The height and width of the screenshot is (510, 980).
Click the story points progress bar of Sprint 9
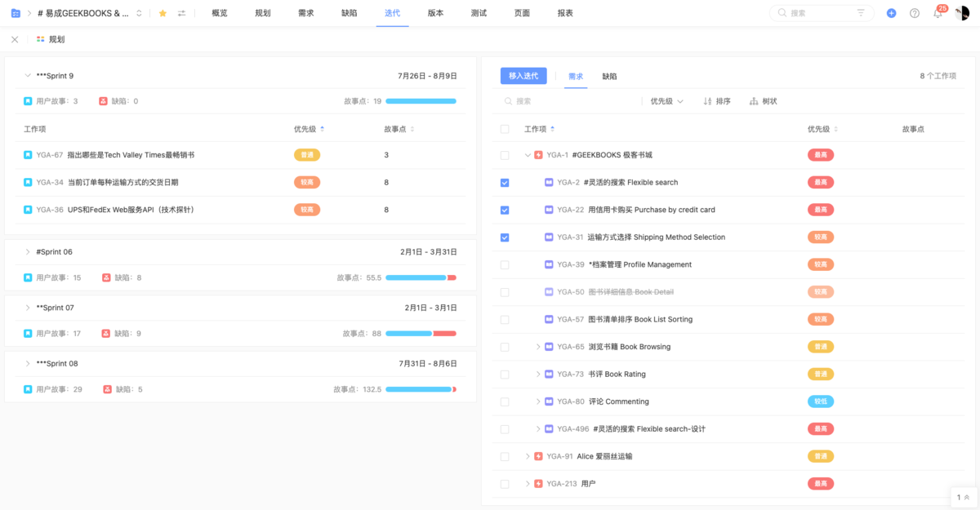point(422,100)
